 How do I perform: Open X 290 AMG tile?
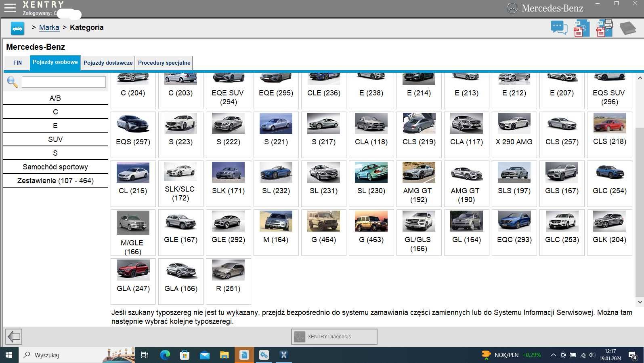point(514,135)
